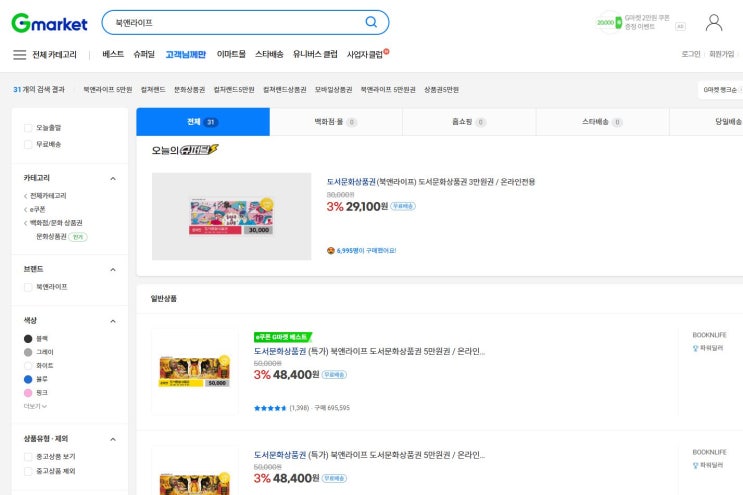Go back to 전체카테고리 in category tree
The height and width of the screenshot is (495, 743).
pos(48,196)
